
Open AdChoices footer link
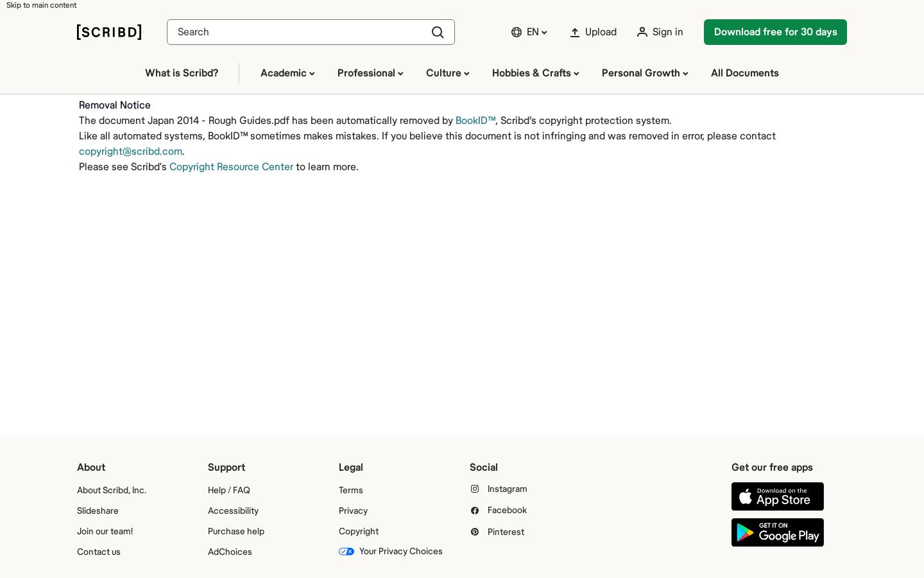[x=230, y=552]
